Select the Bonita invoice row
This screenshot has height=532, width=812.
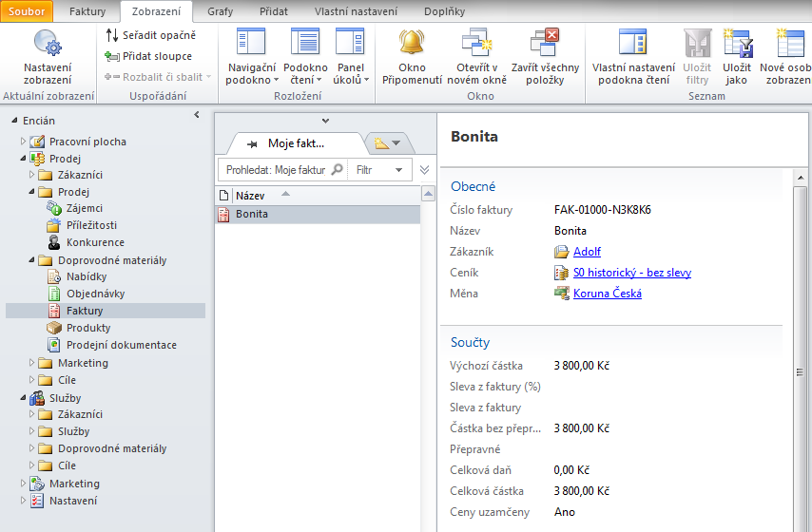point(318,215)
